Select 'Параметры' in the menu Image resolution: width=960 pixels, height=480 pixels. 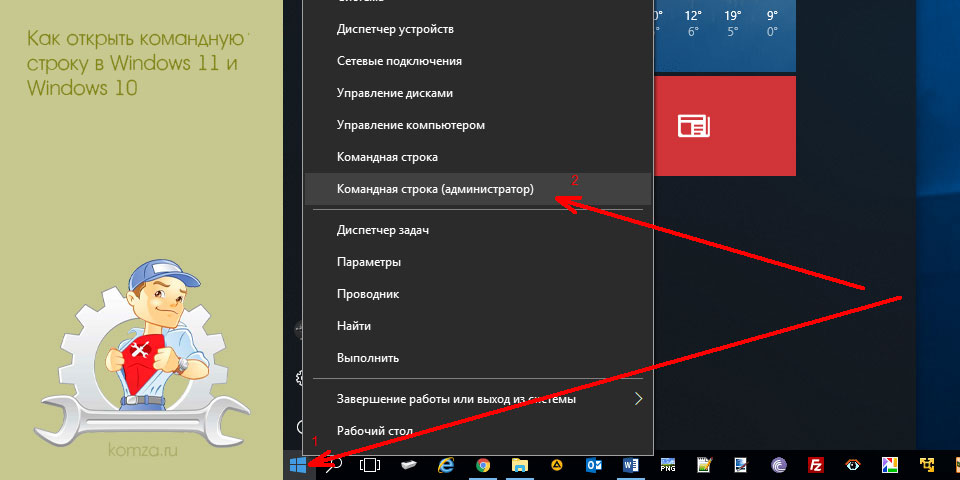[x=478, y=262]
